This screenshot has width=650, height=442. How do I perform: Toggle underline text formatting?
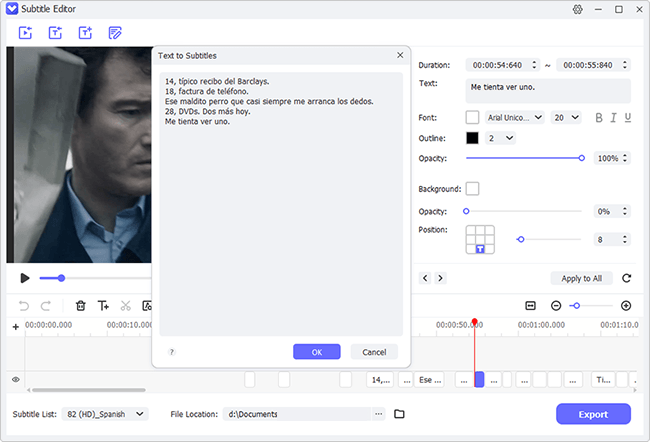[x=628, y=118]
